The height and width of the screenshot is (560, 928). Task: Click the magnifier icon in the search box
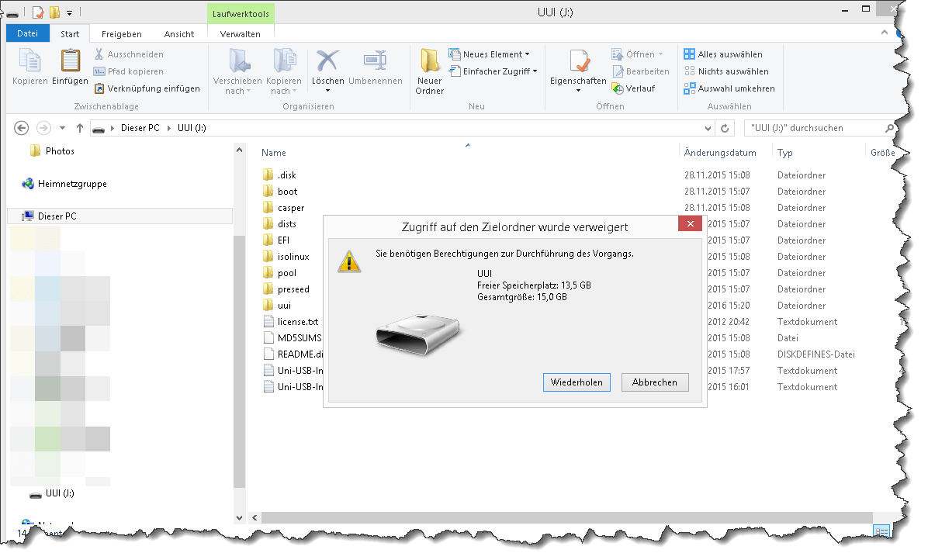[891, 127]
